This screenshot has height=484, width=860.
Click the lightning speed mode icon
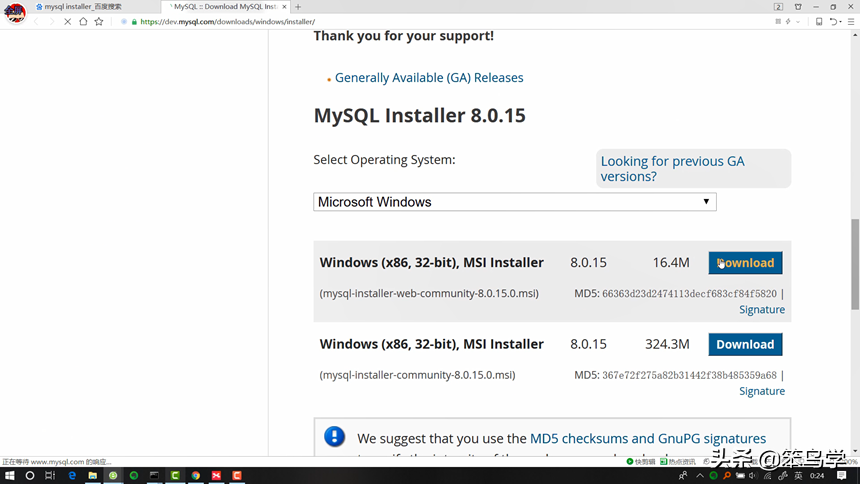point(788,21)
